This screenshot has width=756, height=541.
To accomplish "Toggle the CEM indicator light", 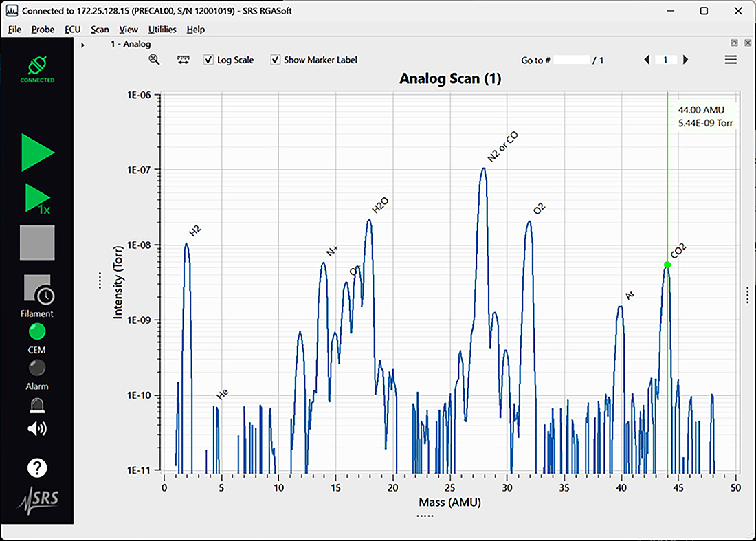I will pos(37,368).
